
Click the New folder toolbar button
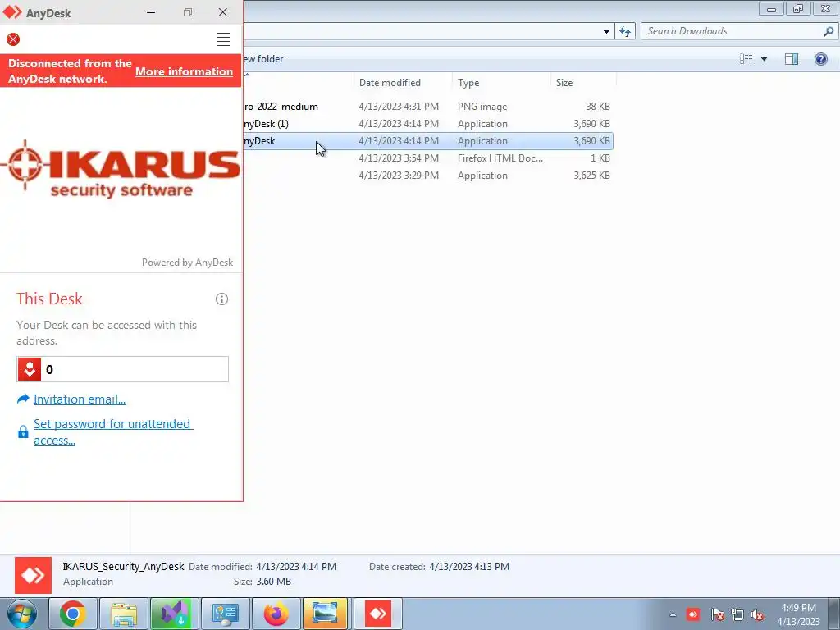pos(263,59)
